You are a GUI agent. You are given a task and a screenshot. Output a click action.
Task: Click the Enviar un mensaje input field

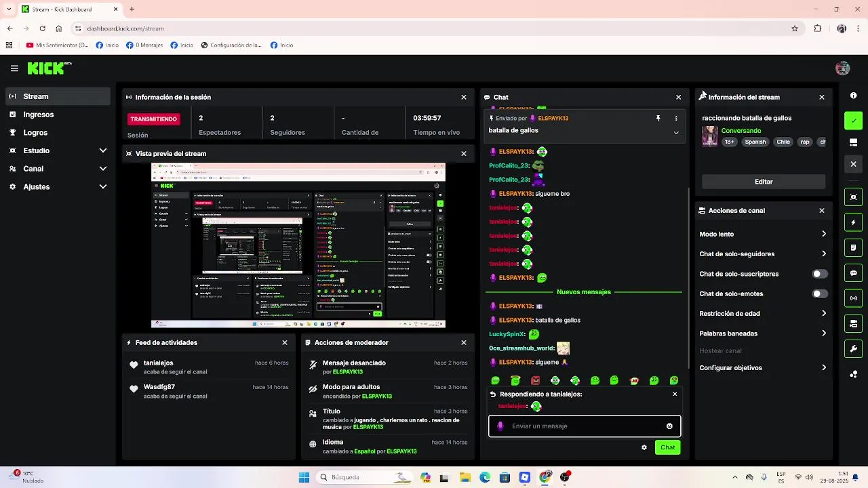click(585, 426)
